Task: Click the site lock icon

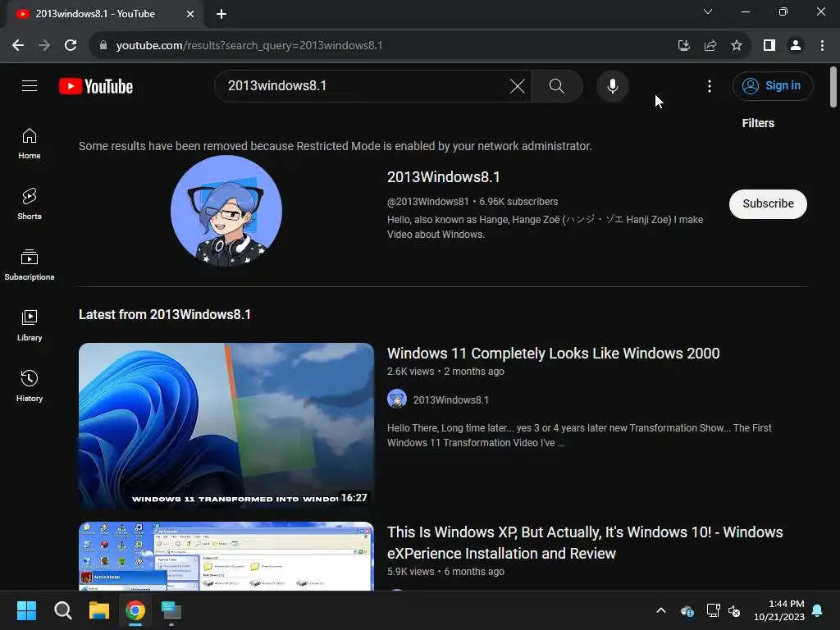Action: (103, 46)
